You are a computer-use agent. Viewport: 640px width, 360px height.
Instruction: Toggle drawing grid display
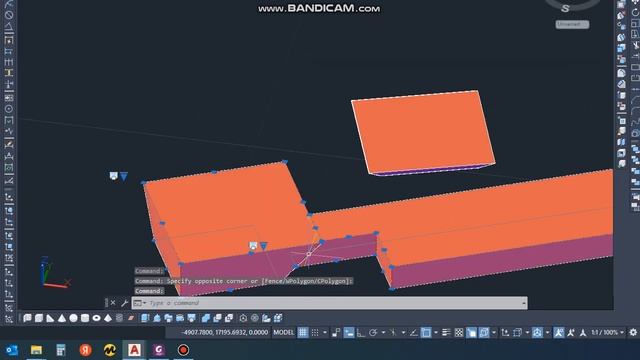click(x=302, y=333)
